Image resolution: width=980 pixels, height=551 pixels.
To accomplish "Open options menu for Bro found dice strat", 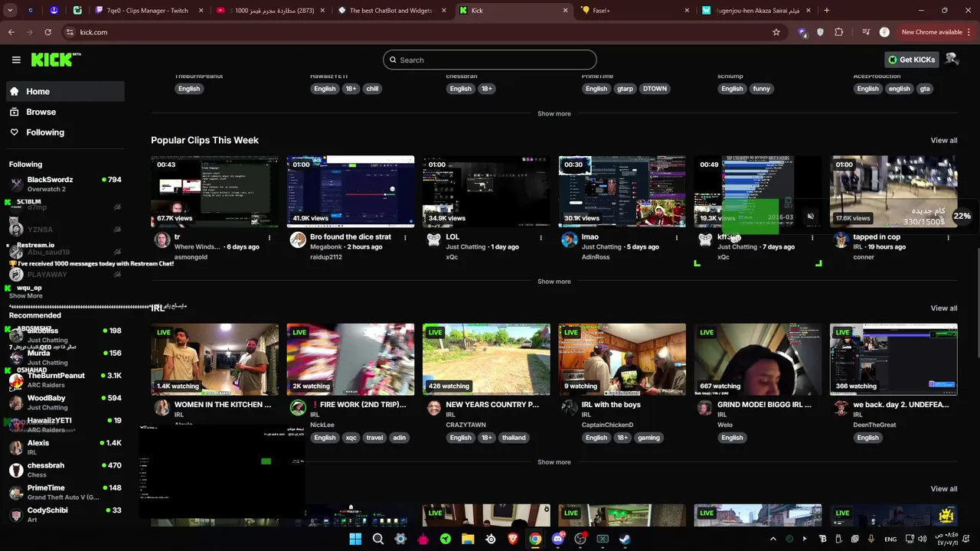I will coord(405,238).
